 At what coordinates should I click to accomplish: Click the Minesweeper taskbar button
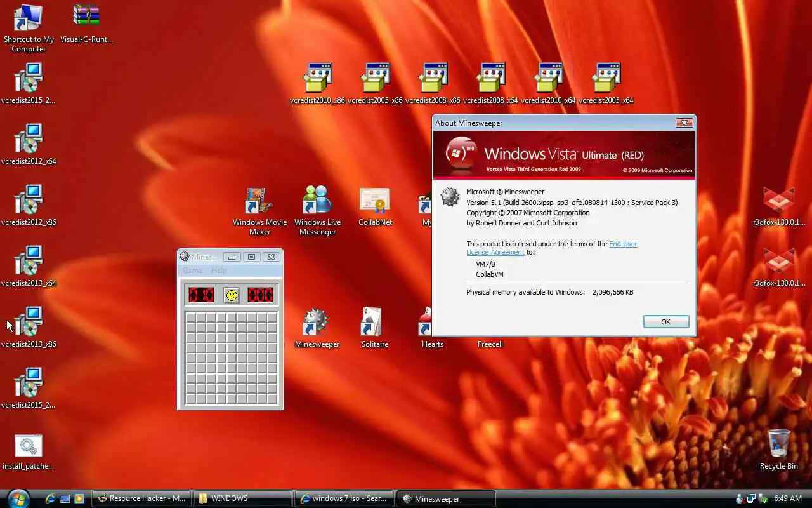446,498
